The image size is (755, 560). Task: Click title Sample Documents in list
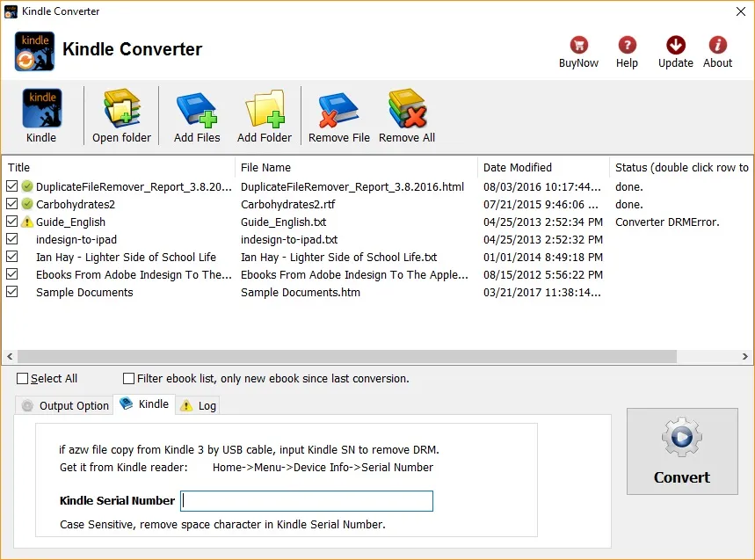click(84, 292)
